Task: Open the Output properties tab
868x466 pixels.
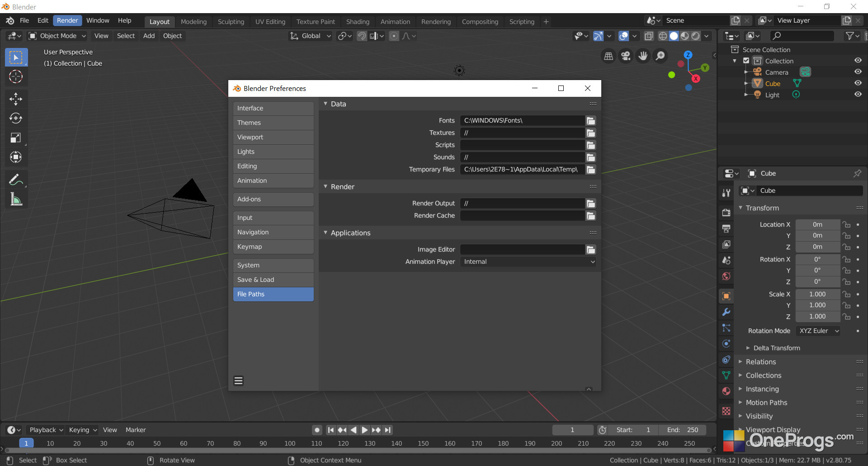Action: (726, 228)
